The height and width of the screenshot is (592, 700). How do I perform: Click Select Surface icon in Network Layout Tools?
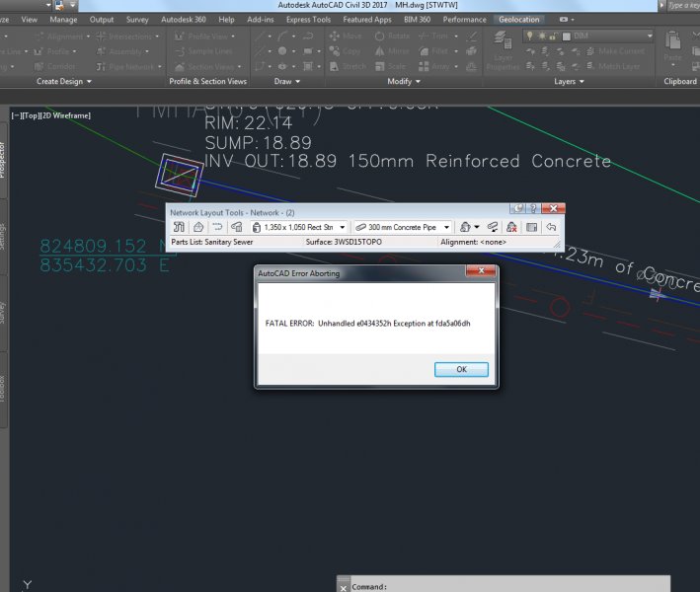(x=198, y=227)
